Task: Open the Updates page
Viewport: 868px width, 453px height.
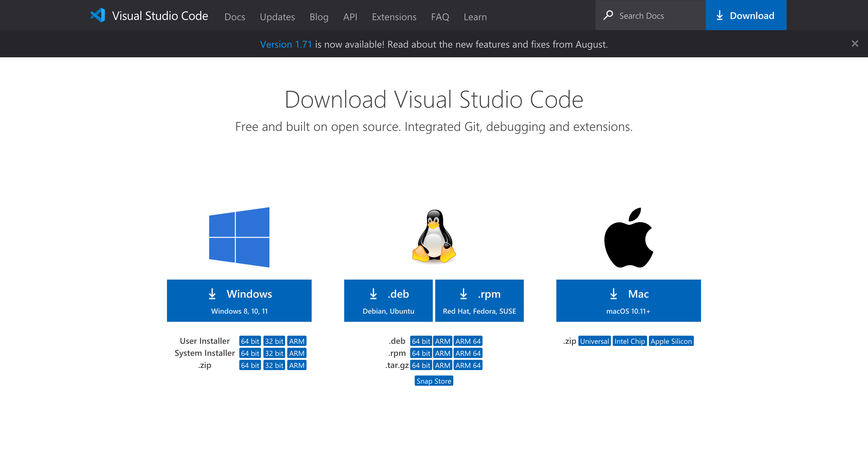Action: pos(277,17)
